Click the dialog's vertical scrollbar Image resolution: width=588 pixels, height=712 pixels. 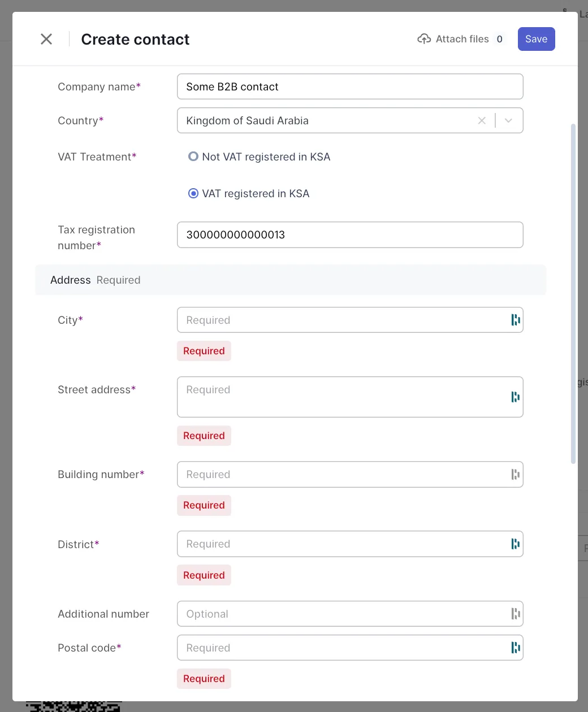pos(573,294)
